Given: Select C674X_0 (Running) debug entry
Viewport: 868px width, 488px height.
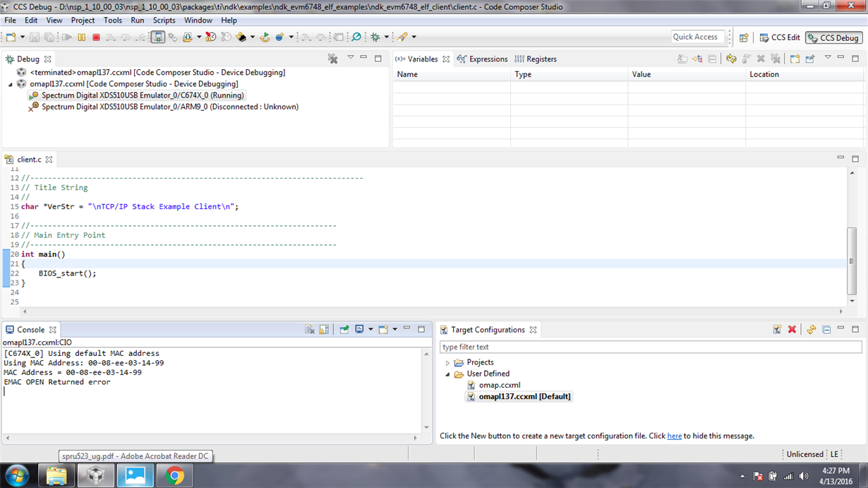Looking at the screenshot, I should point(136,95).
